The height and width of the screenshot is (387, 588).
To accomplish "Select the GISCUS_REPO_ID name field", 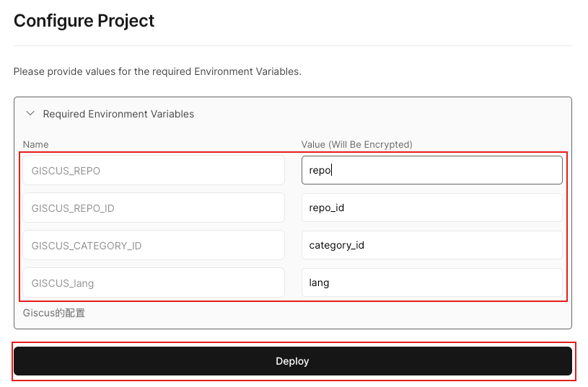I will (x=154, y=208).
